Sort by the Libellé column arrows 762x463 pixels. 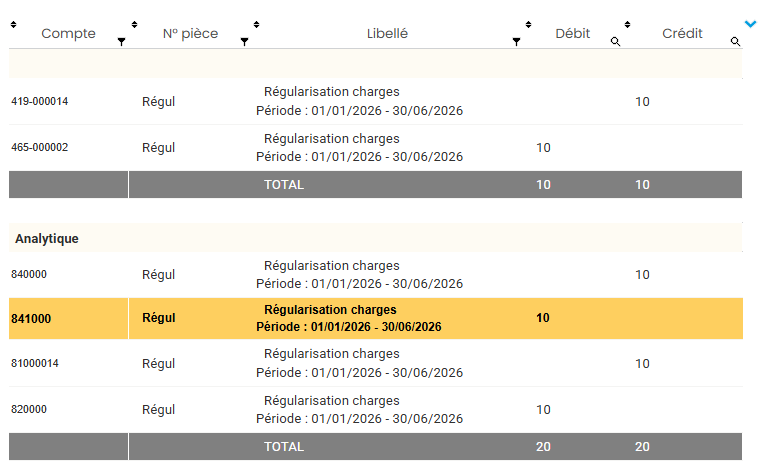tap(256, 24)
